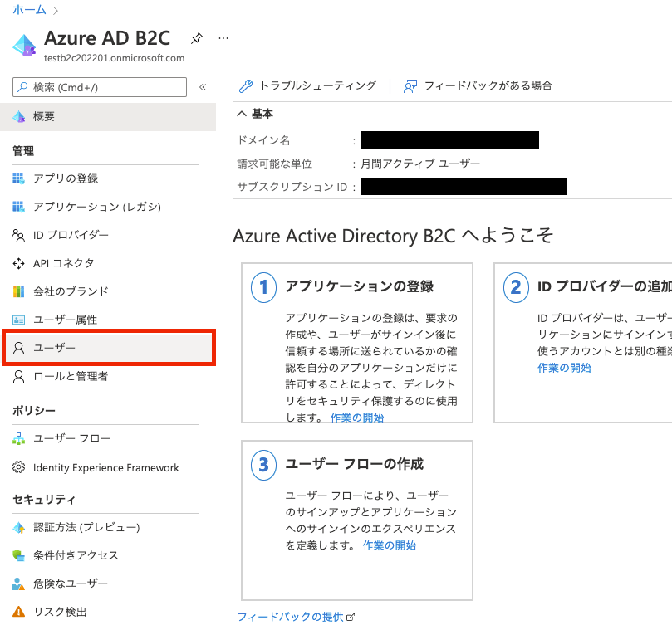Click the ユーザー フローの作成 card heading

coord(354,464)
